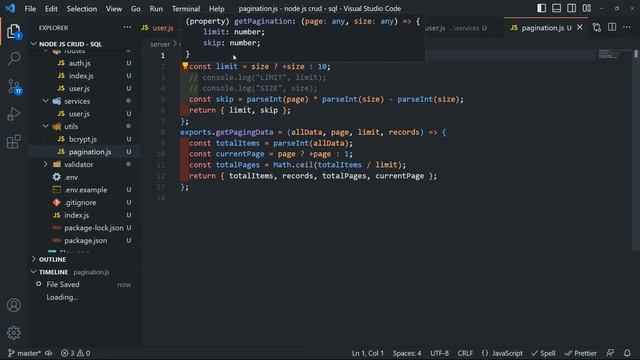Open the Edit menu
Screen dimensions: 640x360
(51, 9)
